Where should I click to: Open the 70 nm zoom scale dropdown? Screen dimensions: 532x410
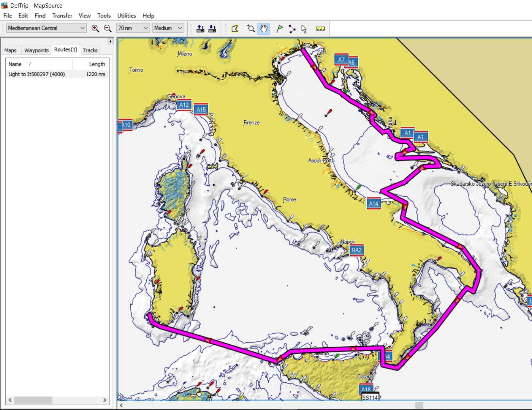pyautogui.click(x=133, y=28)
